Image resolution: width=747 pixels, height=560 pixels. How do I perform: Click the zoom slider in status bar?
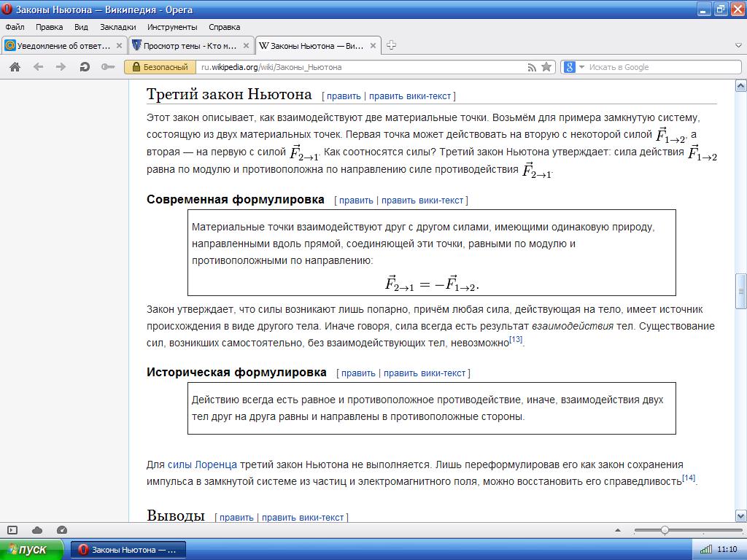point(665,530)
